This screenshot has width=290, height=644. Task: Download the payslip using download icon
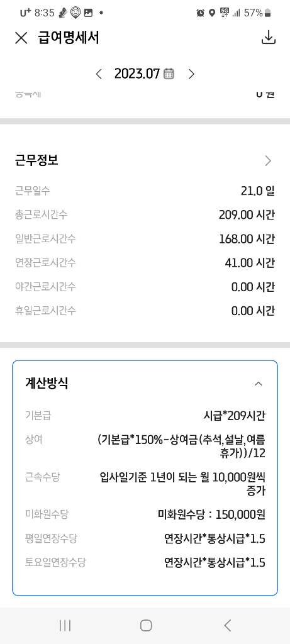[x=268, y=38]
